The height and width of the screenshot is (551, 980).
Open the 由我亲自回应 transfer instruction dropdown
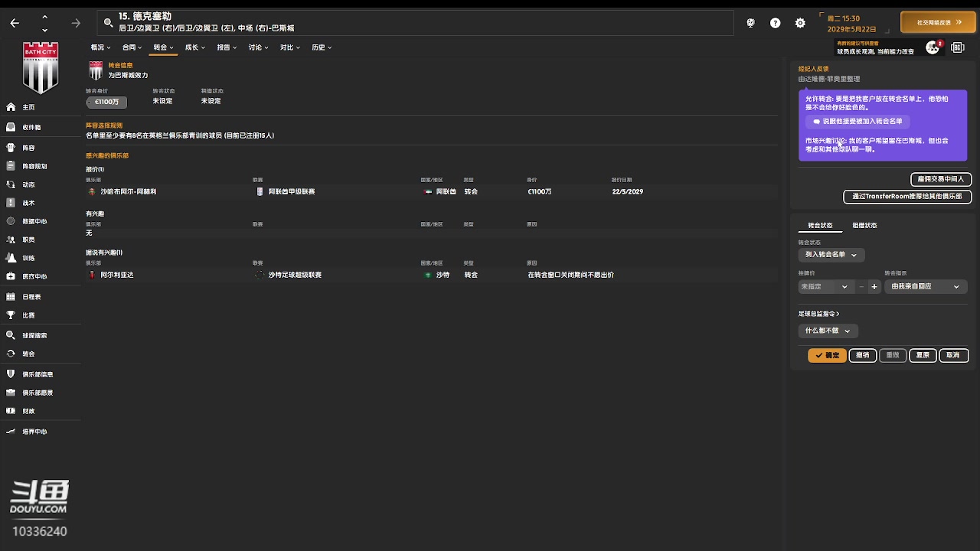pos(926,286)
